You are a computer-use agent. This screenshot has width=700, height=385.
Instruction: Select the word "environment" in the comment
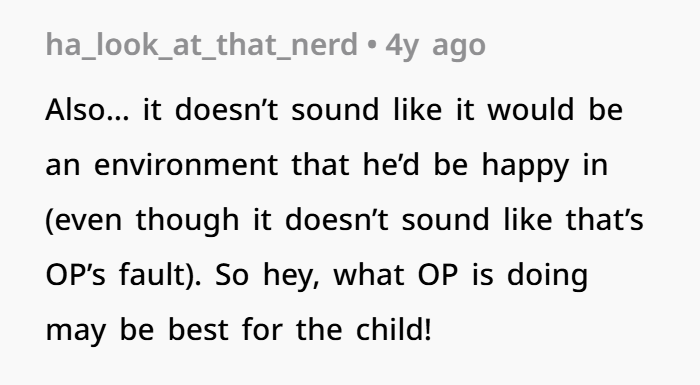point(186,164)
